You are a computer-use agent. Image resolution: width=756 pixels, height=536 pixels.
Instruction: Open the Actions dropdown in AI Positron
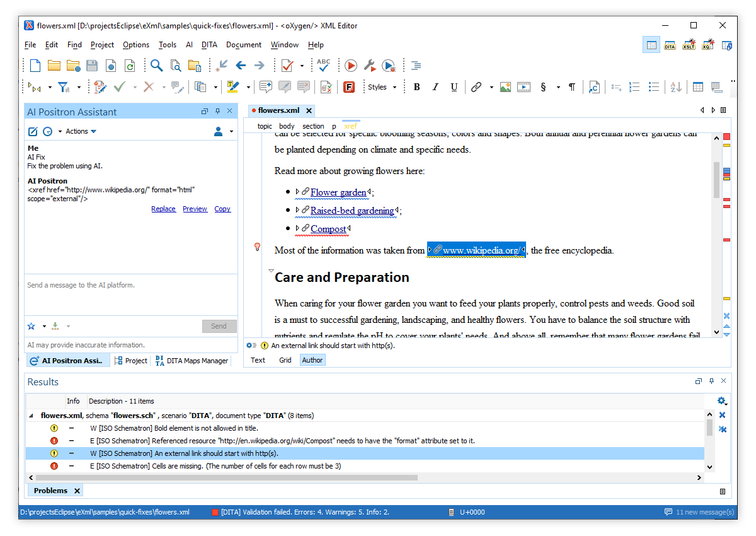click(x=81, y=131)
